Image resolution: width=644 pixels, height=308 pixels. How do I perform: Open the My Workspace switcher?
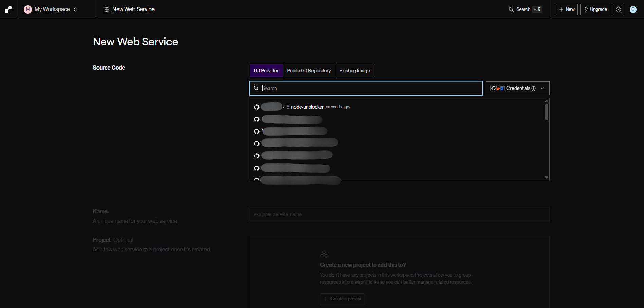click(x=51, y=9)
